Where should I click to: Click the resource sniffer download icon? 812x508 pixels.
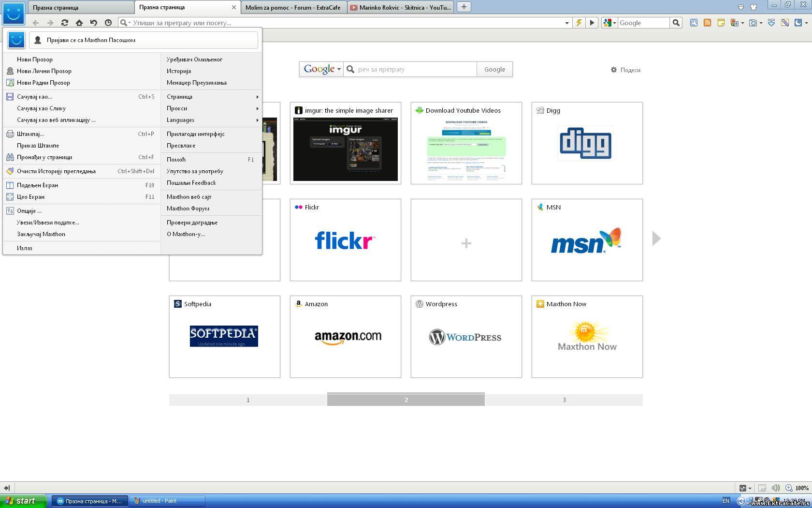click(771, 23)
